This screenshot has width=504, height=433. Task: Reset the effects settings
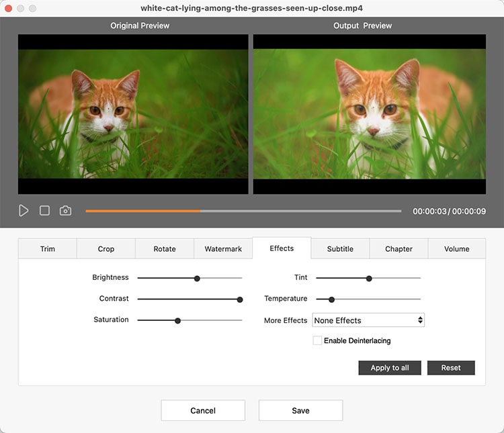tap(451, 368)
